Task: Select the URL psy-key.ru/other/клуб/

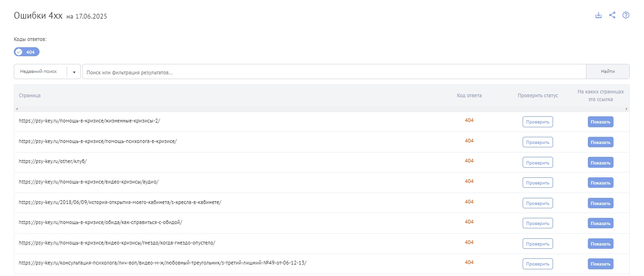Action: pos(53,161)
